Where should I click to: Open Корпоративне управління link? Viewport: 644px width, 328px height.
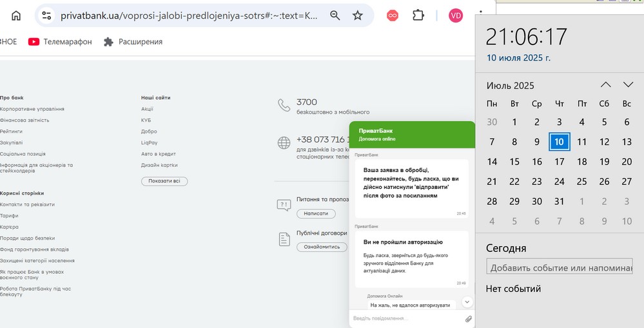pyautogui.click(x=32, y=109)
